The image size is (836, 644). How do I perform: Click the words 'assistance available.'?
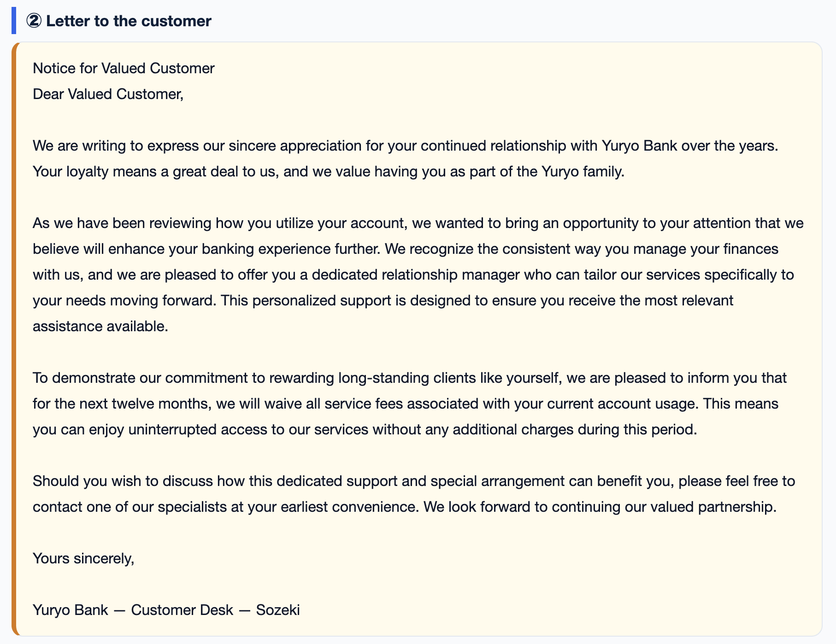tap(100, 326)
